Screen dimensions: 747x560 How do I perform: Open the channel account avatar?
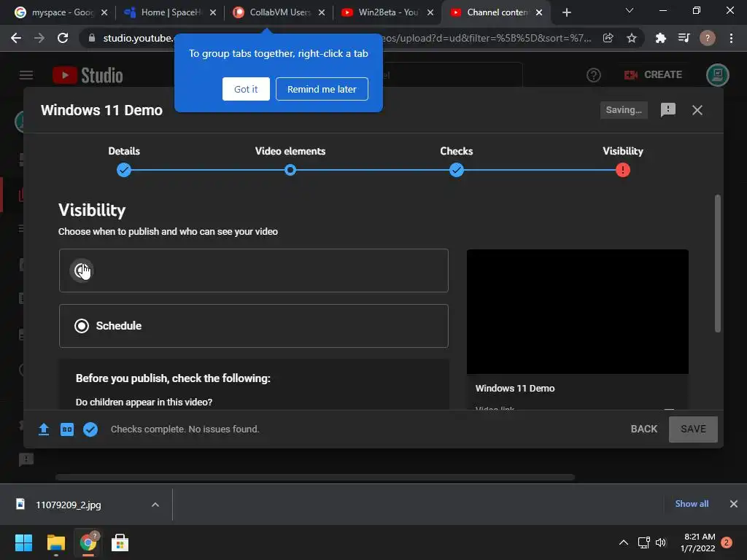pyautogui.click(x=718, y=75)
